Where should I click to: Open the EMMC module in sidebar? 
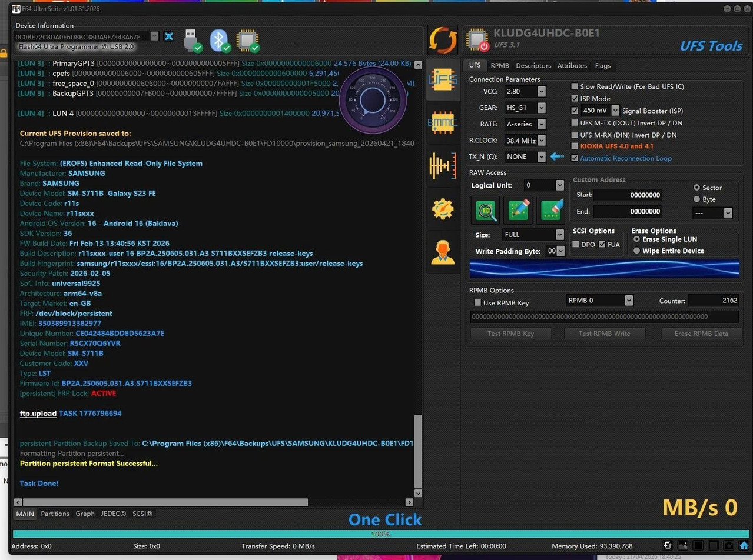[443, 122]
